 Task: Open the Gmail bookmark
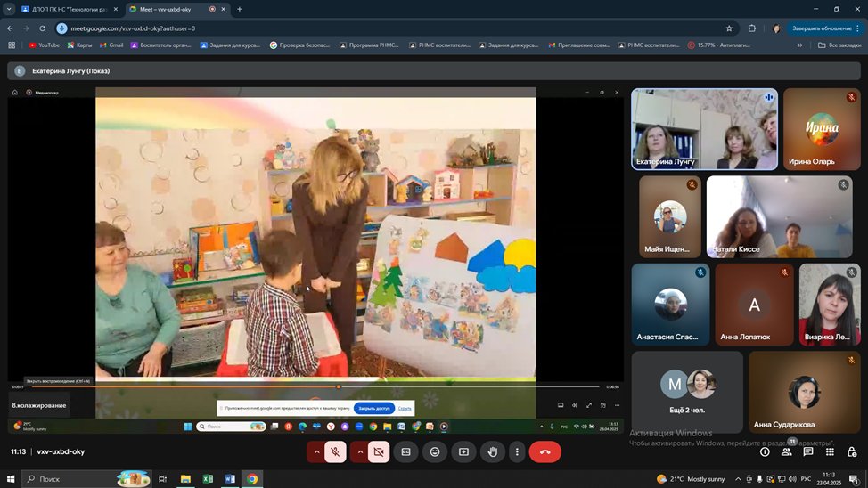111,45
